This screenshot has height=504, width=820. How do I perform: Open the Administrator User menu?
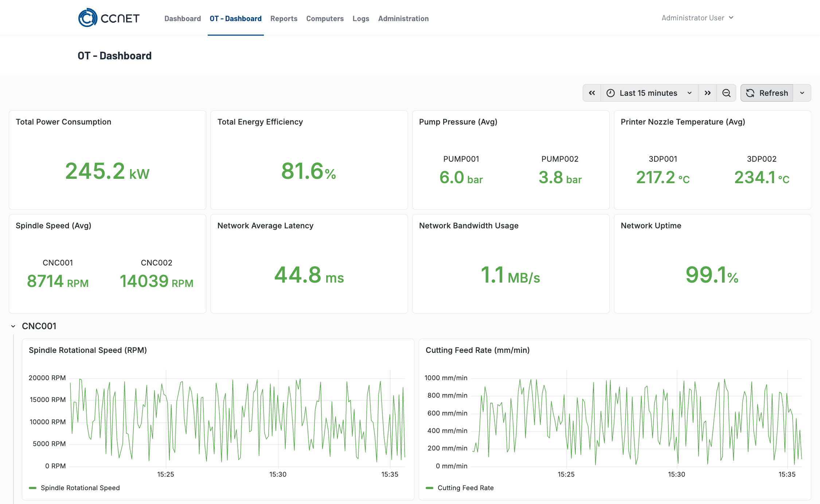point(697,18)
